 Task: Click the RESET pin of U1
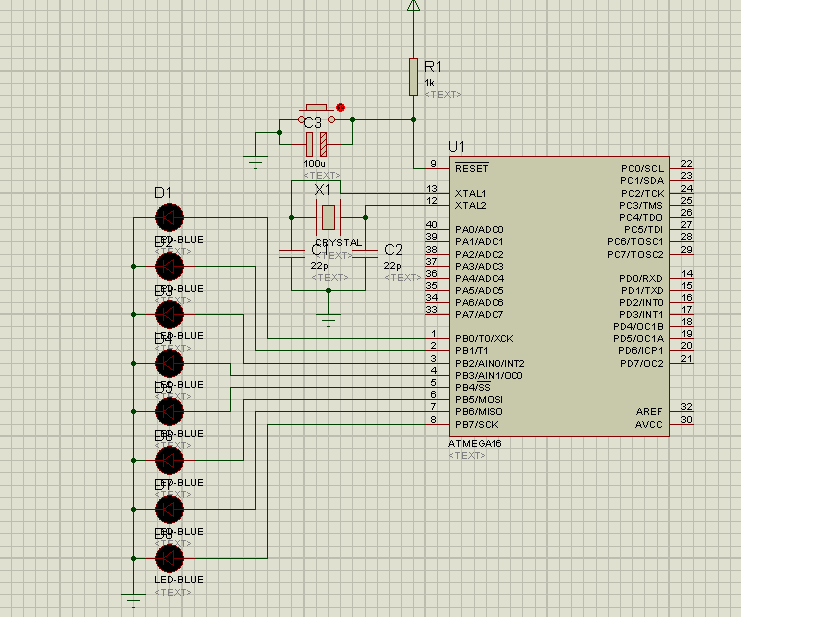[x=473, y=168]
